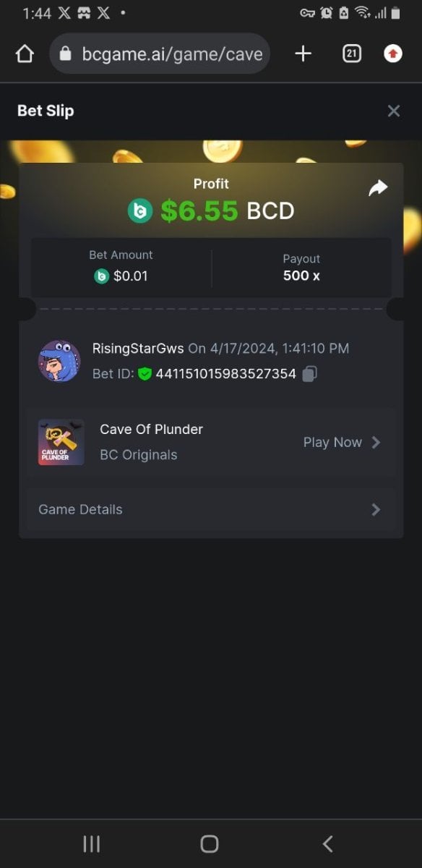Open the Game Details row
The height and width of the screenshot is (868, 422).
tap(211, 509)
